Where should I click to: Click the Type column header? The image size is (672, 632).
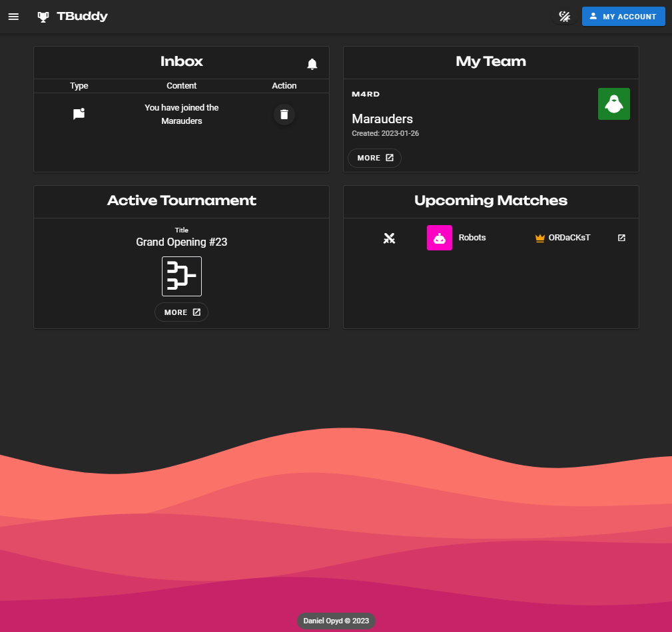pyautogui.click(x=79, y=86)
